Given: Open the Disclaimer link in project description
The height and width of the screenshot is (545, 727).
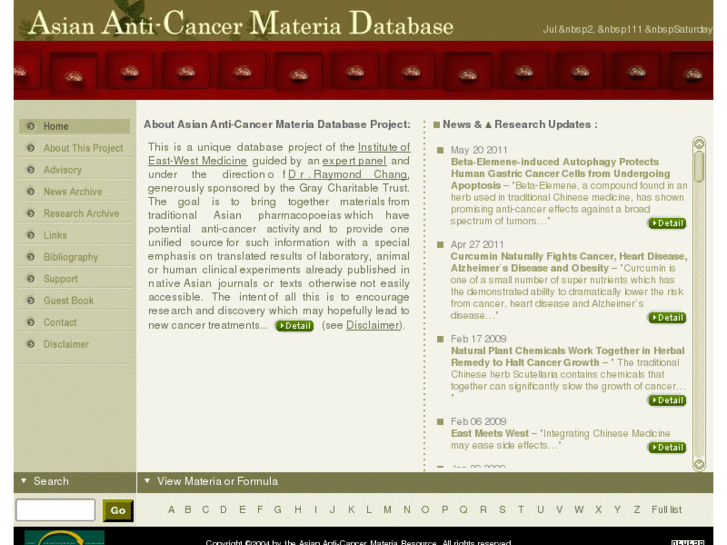Looking at the screenshot, I should point(373,325).
